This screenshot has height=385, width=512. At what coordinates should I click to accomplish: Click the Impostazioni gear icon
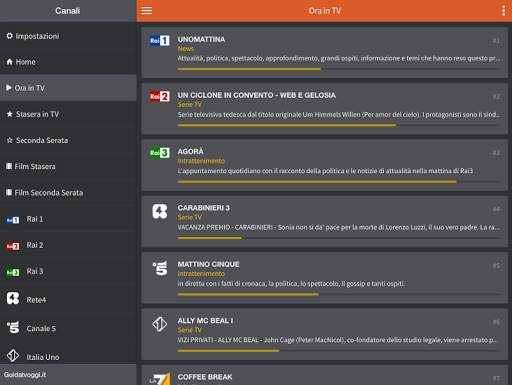pos(10,36)
